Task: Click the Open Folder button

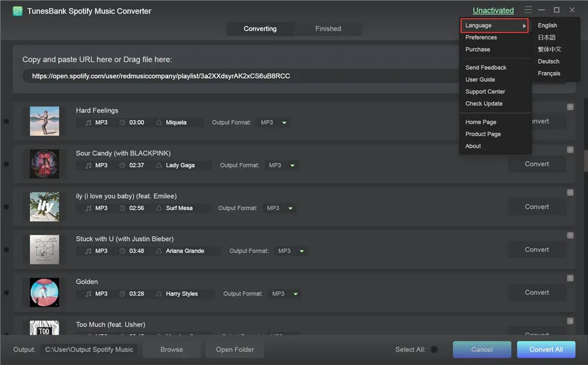Action: [235, 350]
